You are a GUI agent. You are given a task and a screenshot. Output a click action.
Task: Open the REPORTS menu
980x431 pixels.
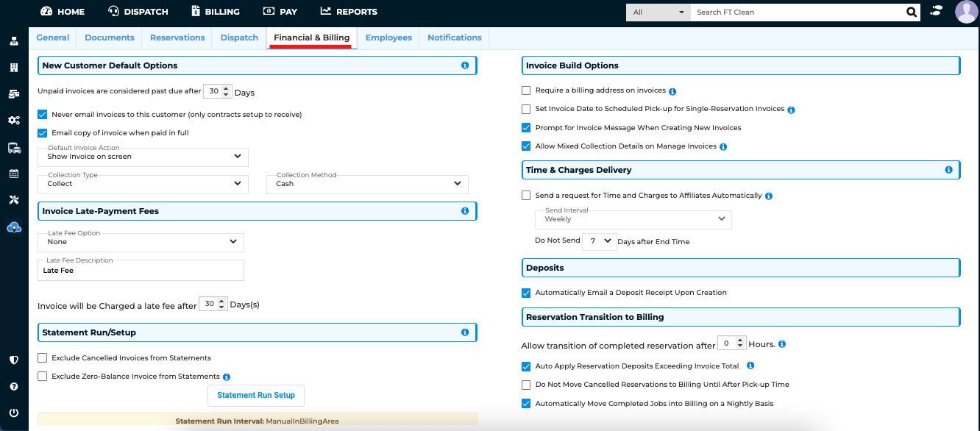pyautogui.click(x=349, y=12)
